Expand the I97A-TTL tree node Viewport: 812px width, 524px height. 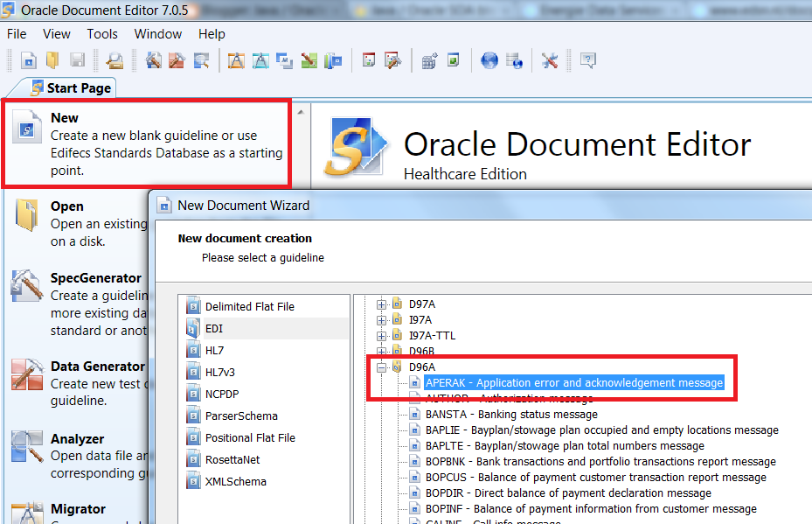tap(382, 335)
